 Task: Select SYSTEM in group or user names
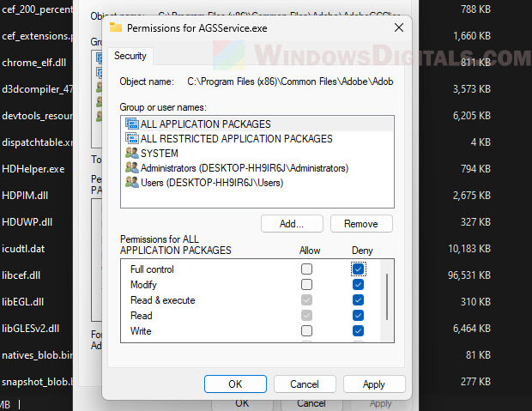tap(257, 153)
